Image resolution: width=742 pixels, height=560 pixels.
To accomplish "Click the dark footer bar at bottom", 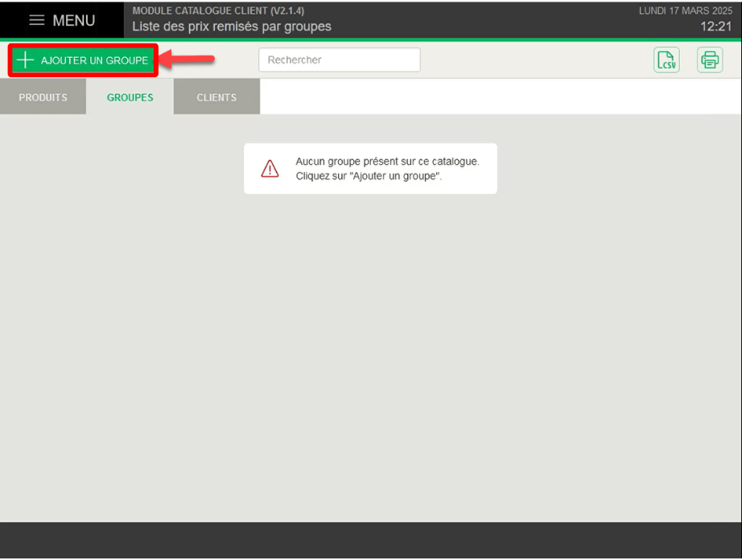I will click(371, 540).
